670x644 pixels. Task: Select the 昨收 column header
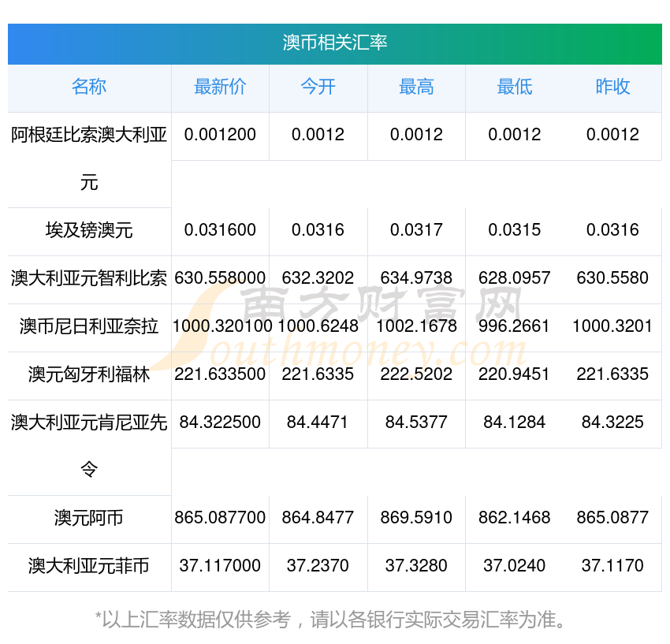point(612,87)
